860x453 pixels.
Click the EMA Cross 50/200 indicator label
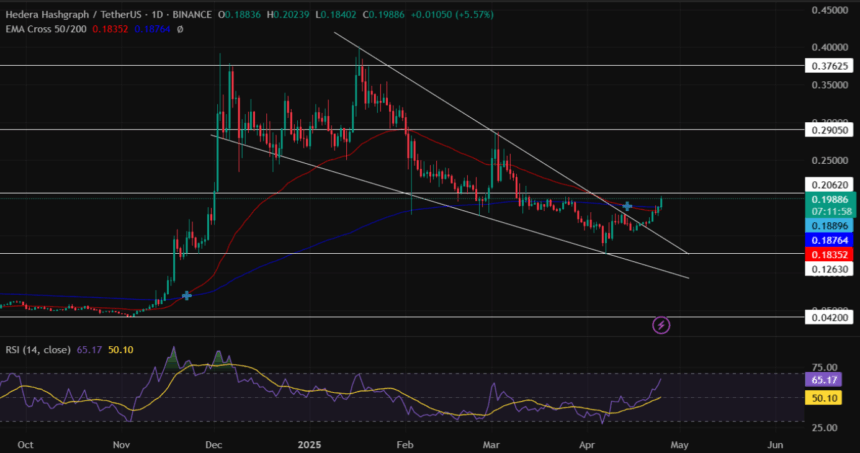[x=46, y=29]
